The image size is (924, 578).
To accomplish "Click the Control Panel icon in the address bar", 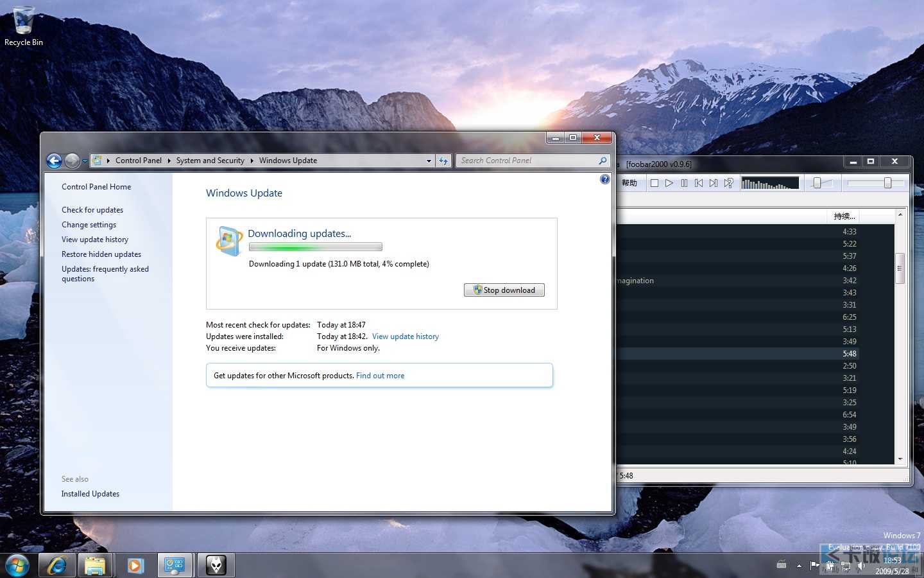I will pos(97,161).
